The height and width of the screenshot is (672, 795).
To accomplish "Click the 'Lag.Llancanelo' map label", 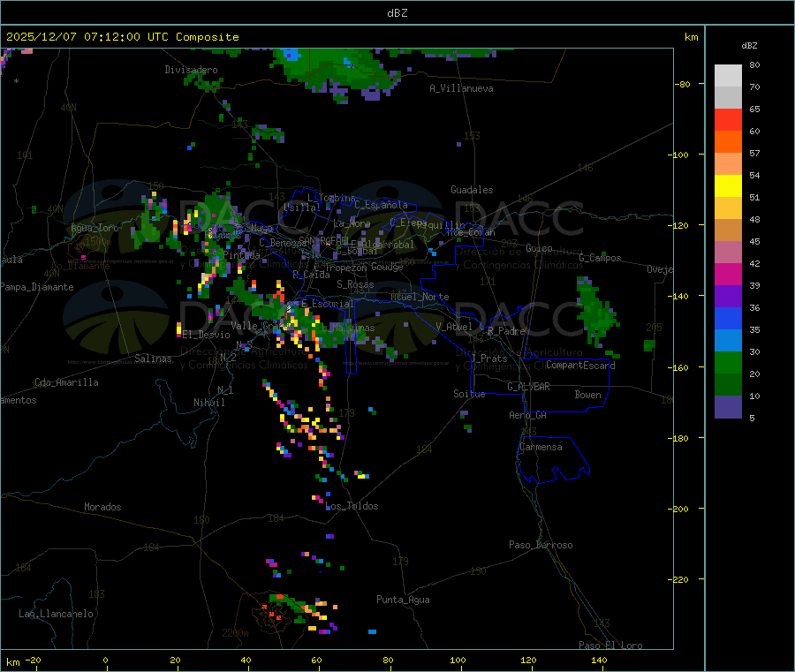I will coord(56,614).
